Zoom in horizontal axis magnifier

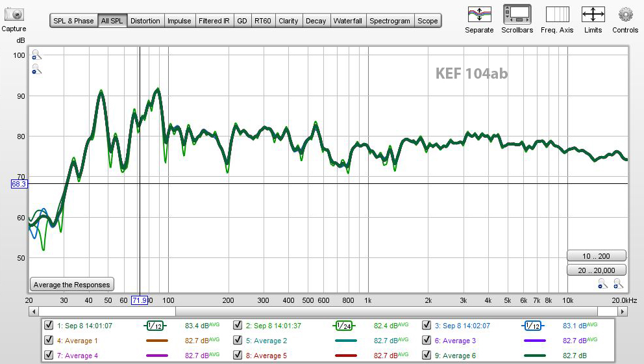tap(618, 283)
